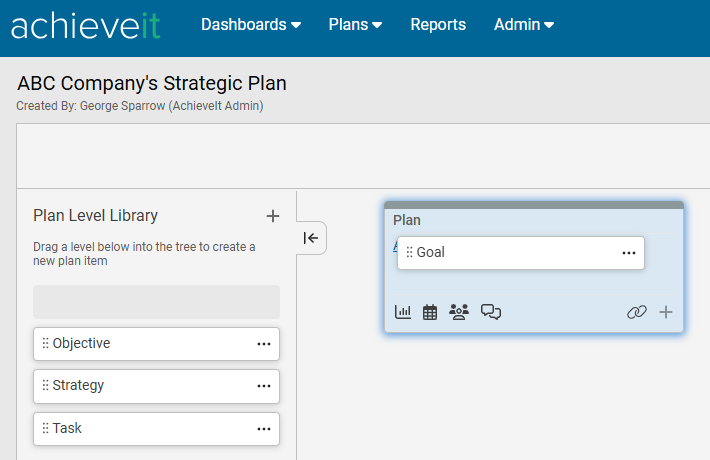This screenshot has height=460, width=710.
Task: Open the Dashboards dropdown menu
Action: [251, 25]
